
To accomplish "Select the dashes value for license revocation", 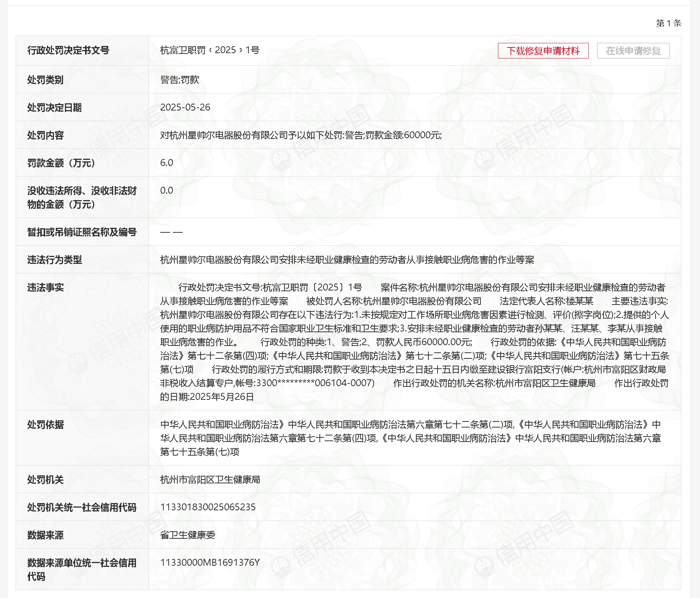I will pos(171,232).
